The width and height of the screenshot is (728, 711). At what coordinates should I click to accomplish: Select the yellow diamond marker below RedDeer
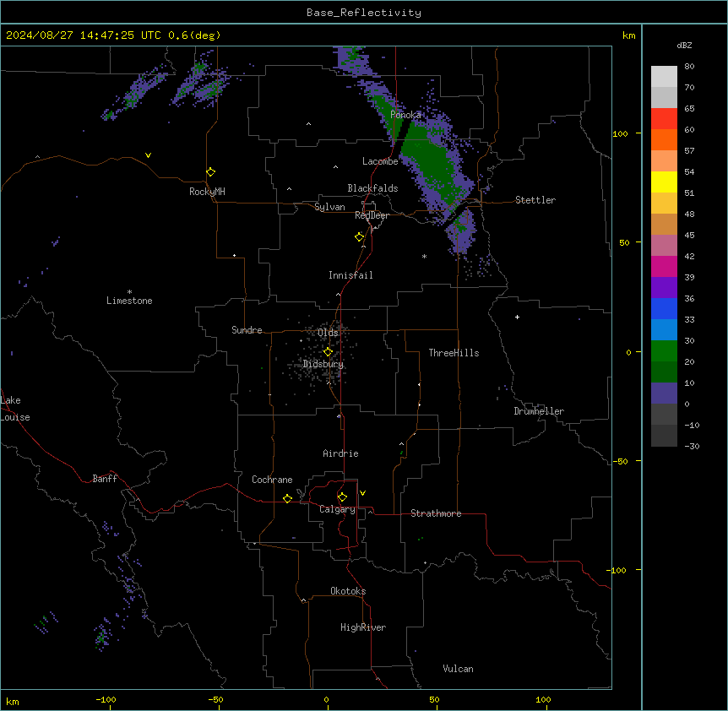(x=360, y=236)
